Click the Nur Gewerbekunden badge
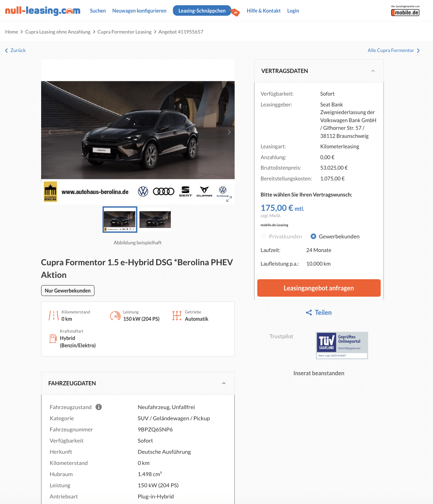Viewport: 433px width, 504px height. point(68,290)
